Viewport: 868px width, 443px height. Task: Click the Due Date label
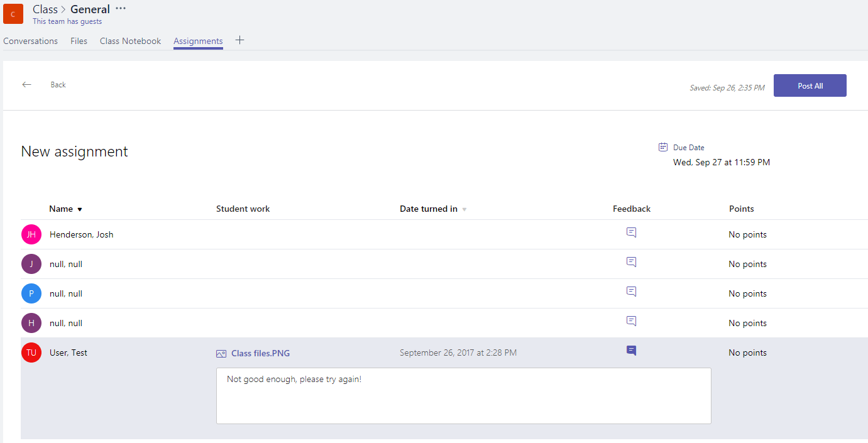[689, 148]
